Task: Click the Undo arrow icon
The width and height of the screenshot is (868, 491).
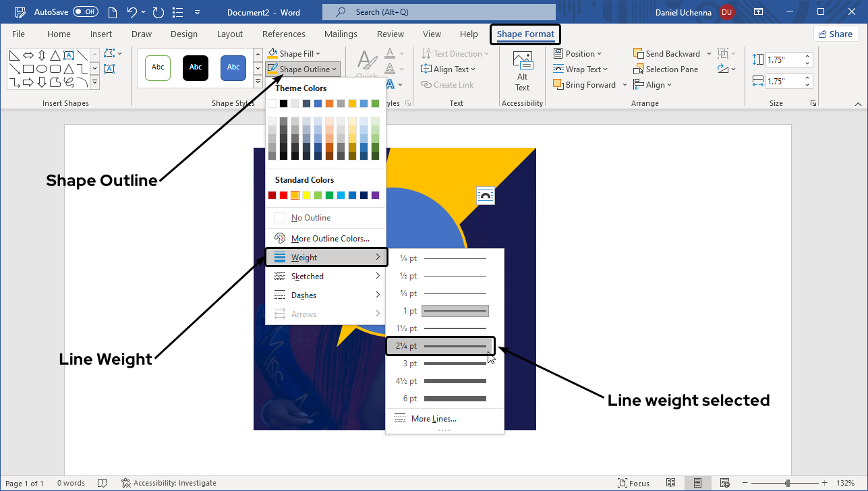Action: coord(132,12)
